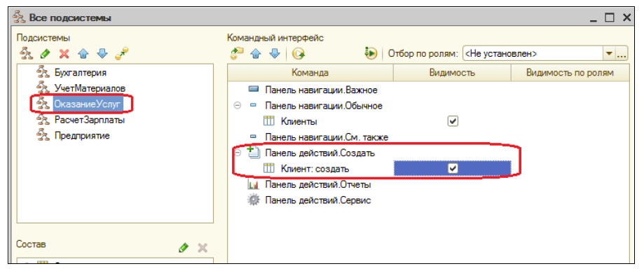This screenshot has width=644, height=271.
Task: Collapse Панель навигации.Обычное group
Action: [x=238, y=106]
